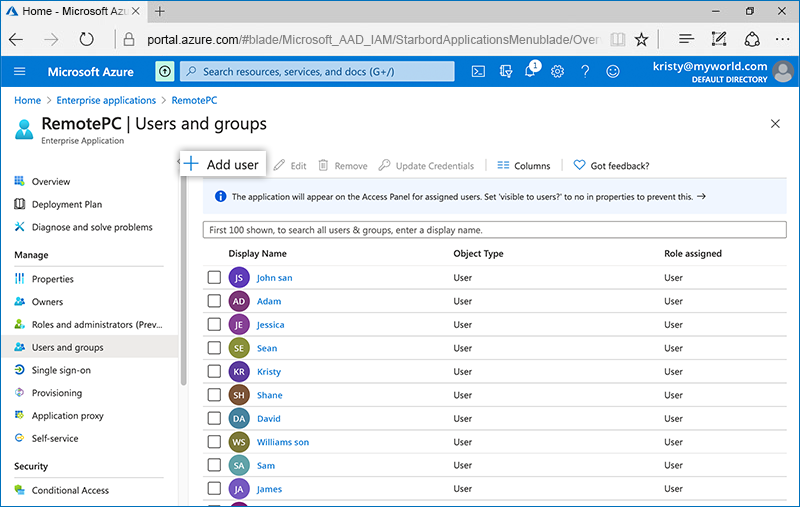Select the checkbox for Adam
This screenshot has width=800, height=507.
pyautogui.click(x=214, y=301)
